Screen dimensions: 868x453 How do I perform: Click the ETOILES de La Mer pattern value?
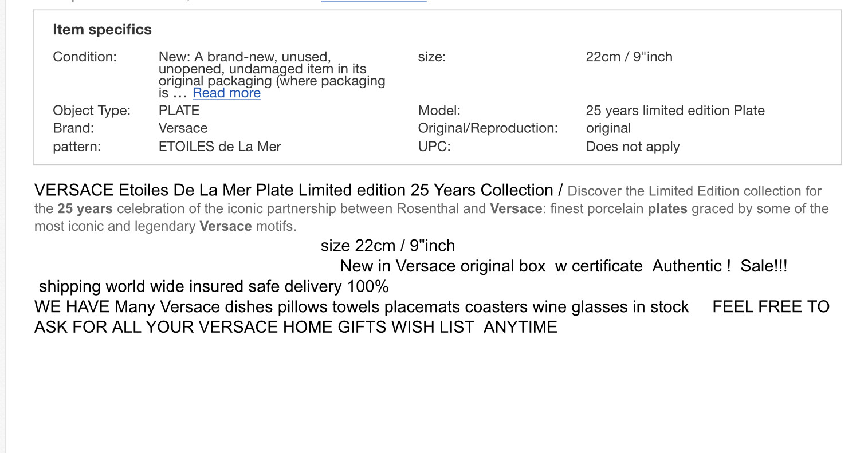pyautogui.click(x=219, y=147)
